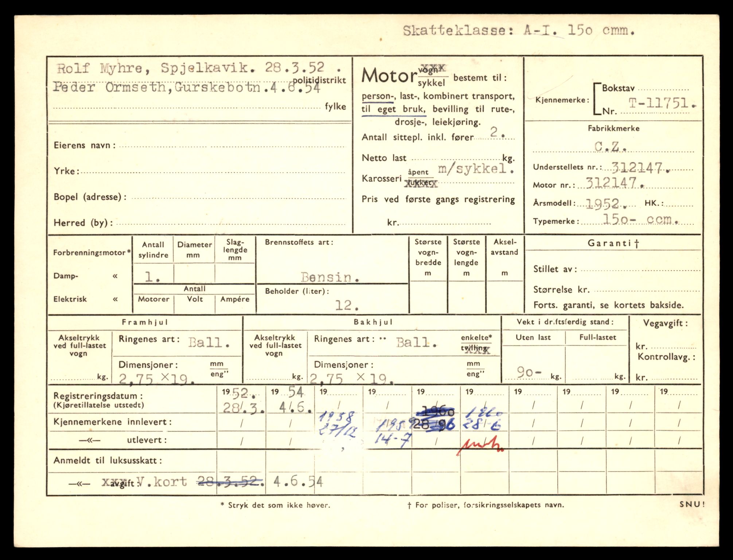Click the 'Vegavgift:' label

[665, 323]
